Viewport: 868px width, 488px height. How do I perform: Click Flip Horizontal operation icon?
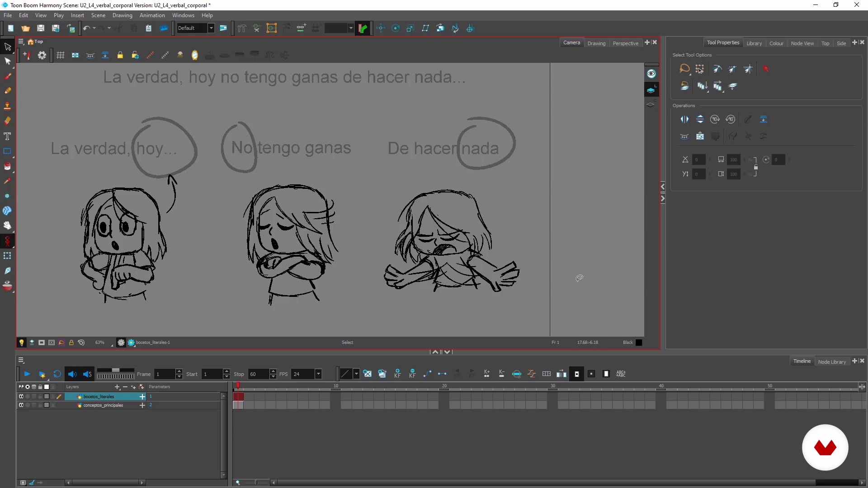click(x=684, y=119)
